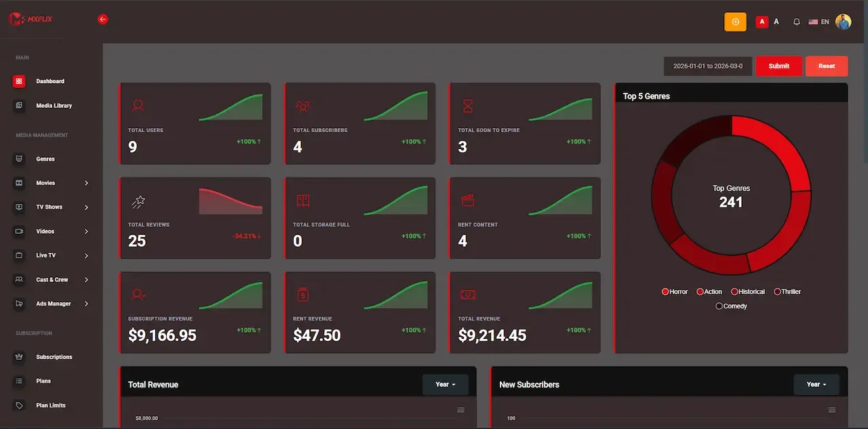Open the notifications bell
Screen dimensions: 868x429
pos(797,22)
